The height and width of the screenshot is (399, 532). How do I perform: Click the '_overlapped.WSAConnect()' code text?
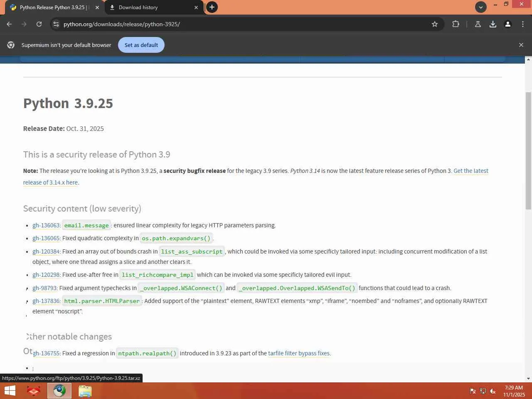(x=181, y=288)
